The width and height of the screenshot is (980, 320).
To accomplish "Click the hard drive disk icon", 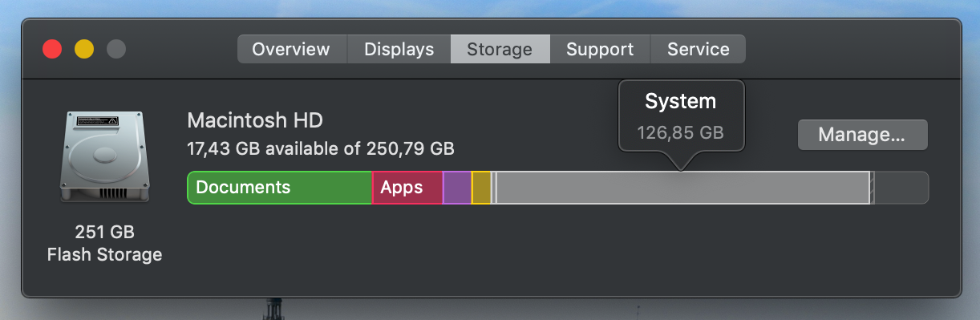I will coord(104,156).
